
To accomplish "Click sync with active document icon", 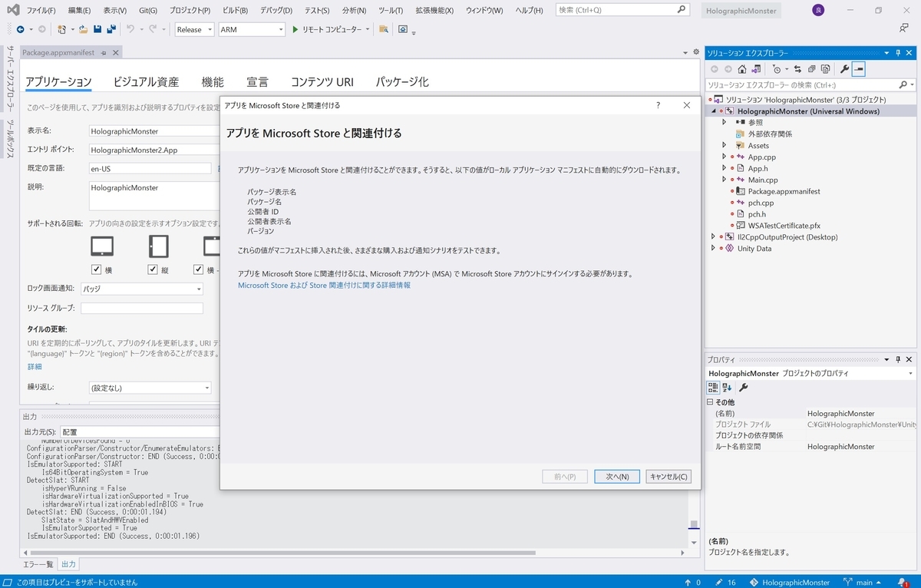I will point(797,69).
